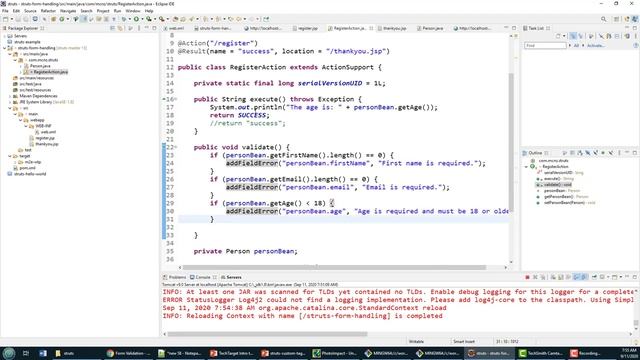The height and width of the screenshot is (360, 640).
Task: Minimize the Outline view
Action: pos(627,153)
